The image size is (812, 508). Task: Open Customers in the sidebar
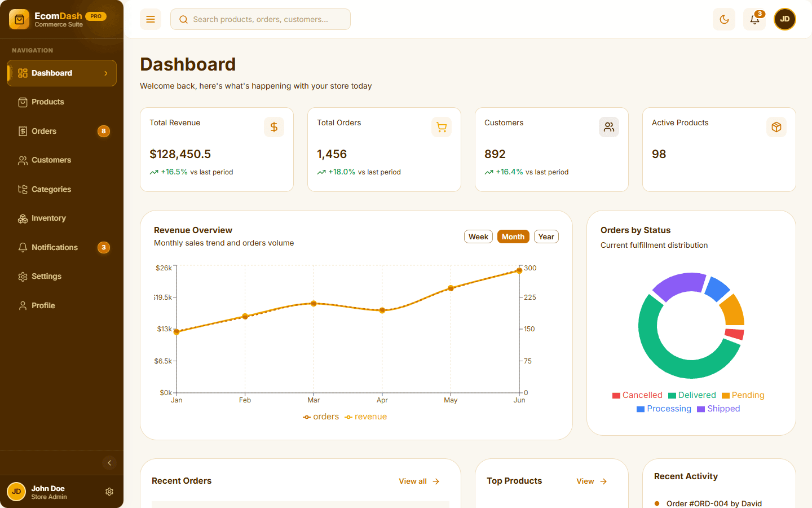pyautogui.click(x=62, y=160)
